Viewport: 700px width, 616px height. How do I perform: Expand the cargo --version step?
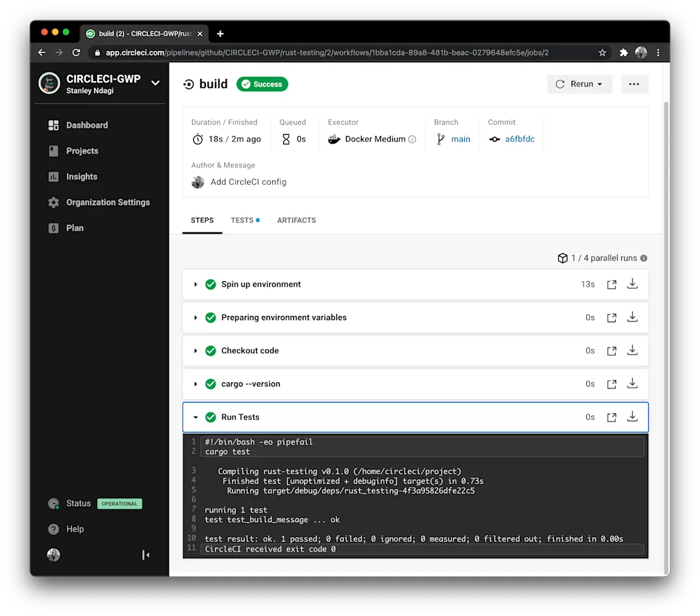[195, 384]
